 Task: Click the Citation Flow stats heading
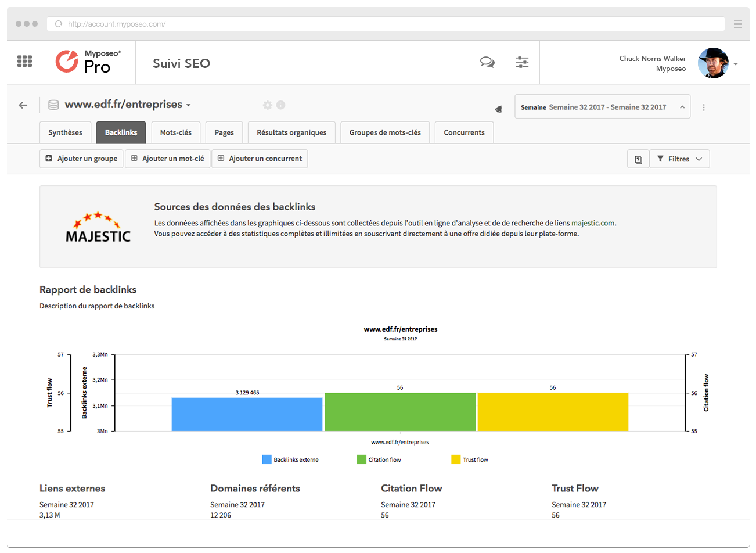(x=412, y=489)
